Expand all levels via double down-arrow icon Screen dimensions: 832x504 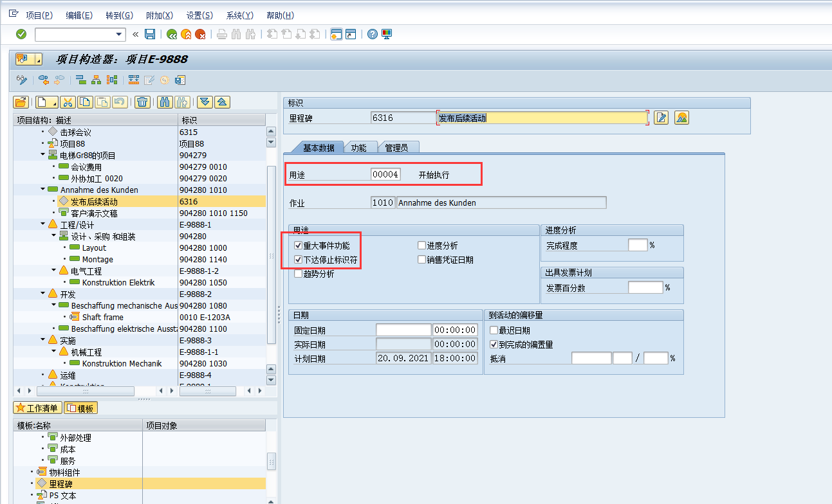point(205,102)
